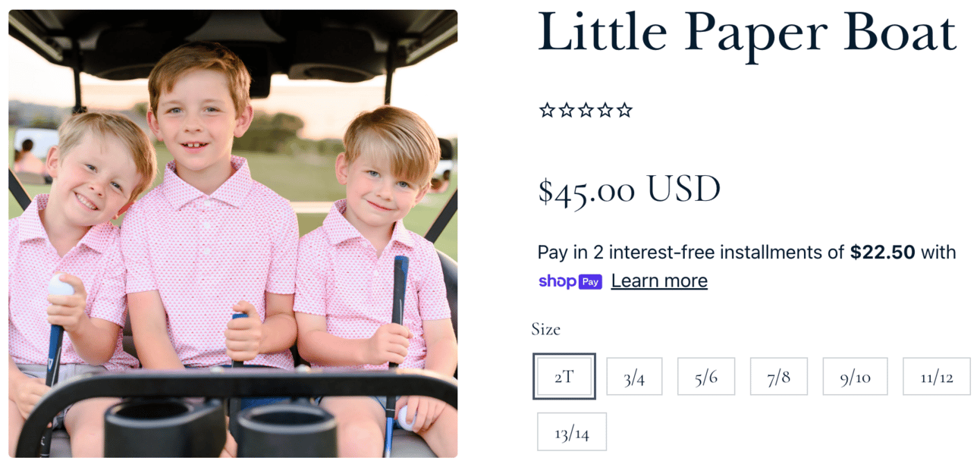
Task: Select the 7/8 size option
Action: [779, 377]
